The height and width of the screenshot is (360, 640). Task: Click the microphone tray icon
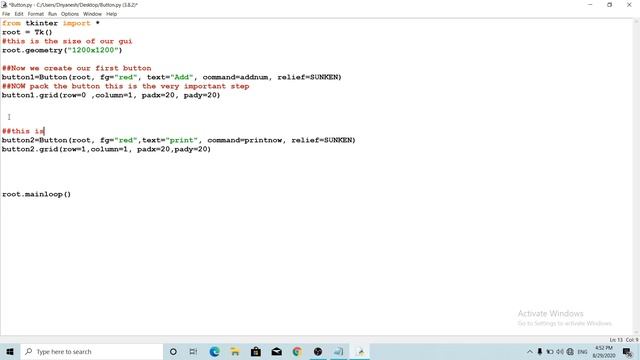coord(540,351)
